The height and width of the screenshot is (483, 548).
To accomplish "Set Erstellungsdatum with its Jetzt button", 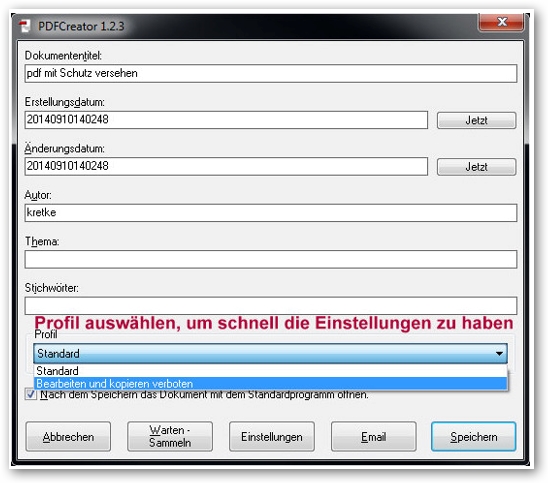I will pyautogui.click(x=476, y=121).
